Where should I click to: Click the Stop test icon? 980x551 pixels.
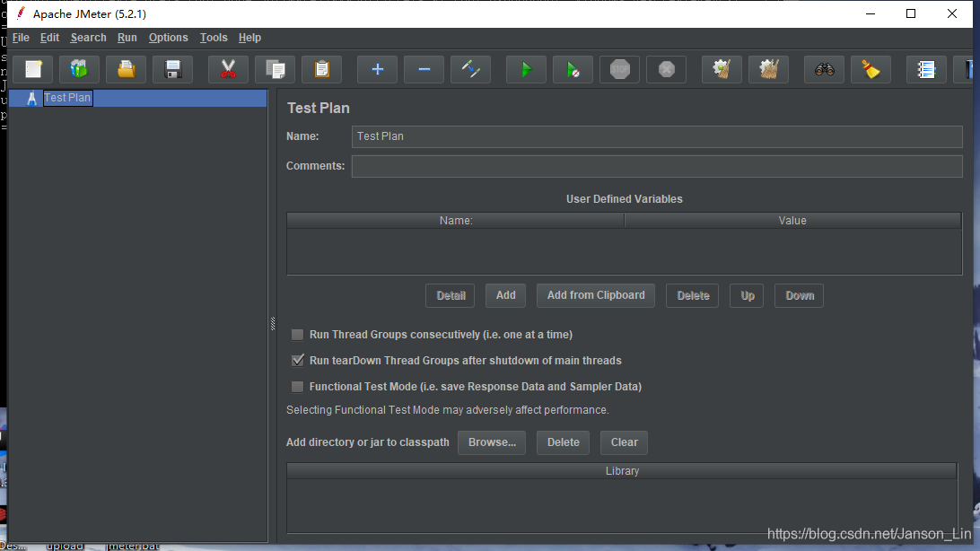[x=619, y=69]
